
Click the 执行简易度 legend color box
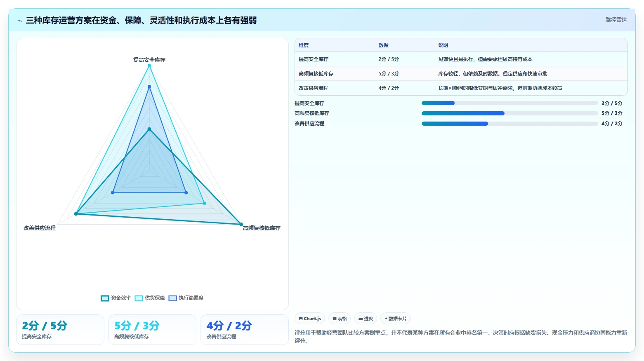tap(172, 298)
